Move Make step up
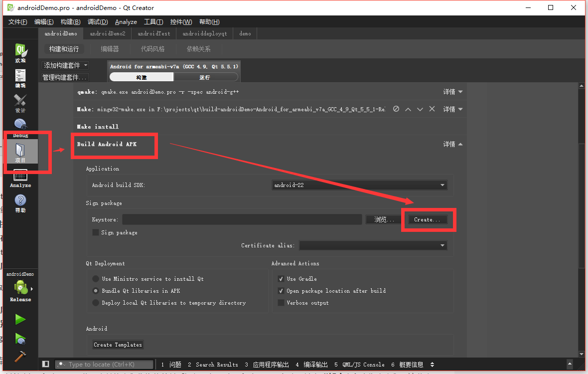Image resolution: width=588 pixels, height=374 pixels. 408,109
